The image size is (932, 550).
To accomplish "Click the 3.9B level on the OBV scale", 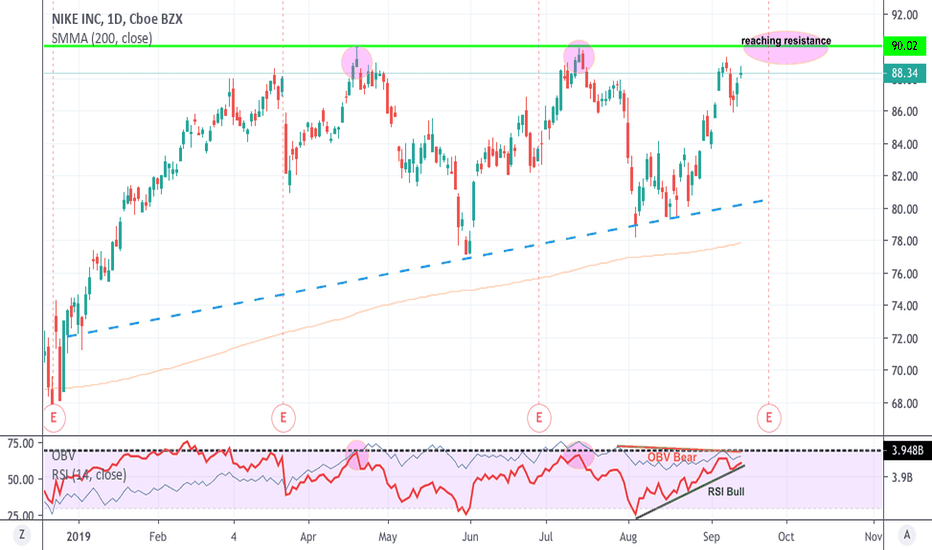I will pos(902,477).
